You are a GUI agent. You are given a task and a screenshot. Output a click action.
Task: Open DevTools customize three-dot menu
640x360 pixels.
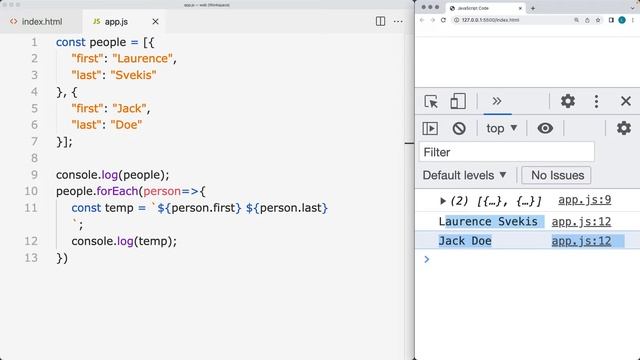point(596,101)
